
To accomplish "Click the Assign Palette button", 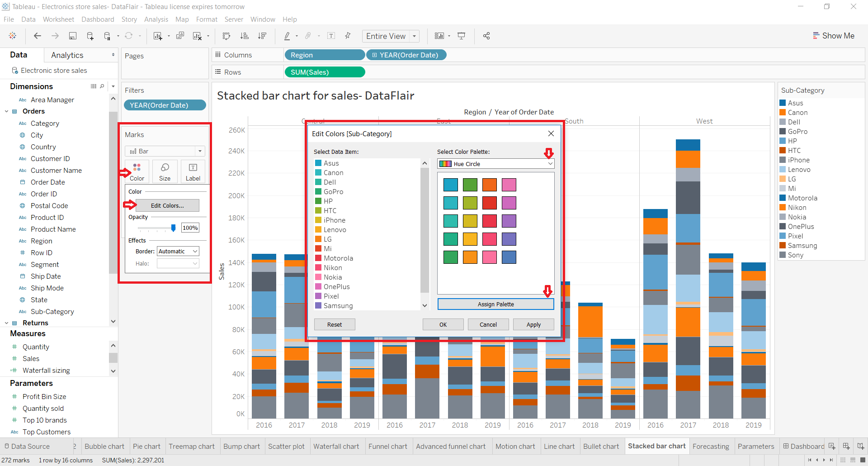I will [x=495, y=304].
